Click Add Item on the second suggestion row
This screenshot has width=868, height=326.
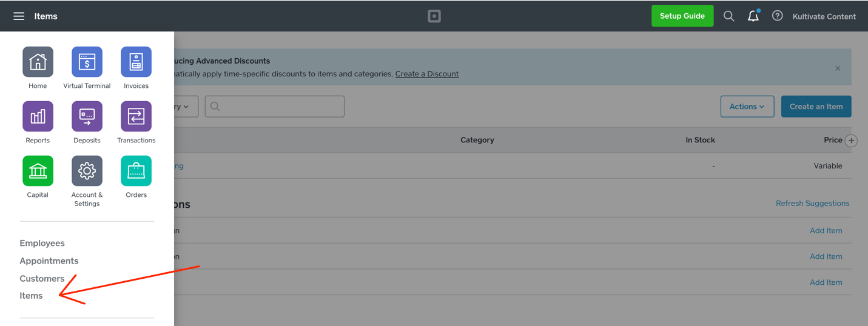click(826, 256)
